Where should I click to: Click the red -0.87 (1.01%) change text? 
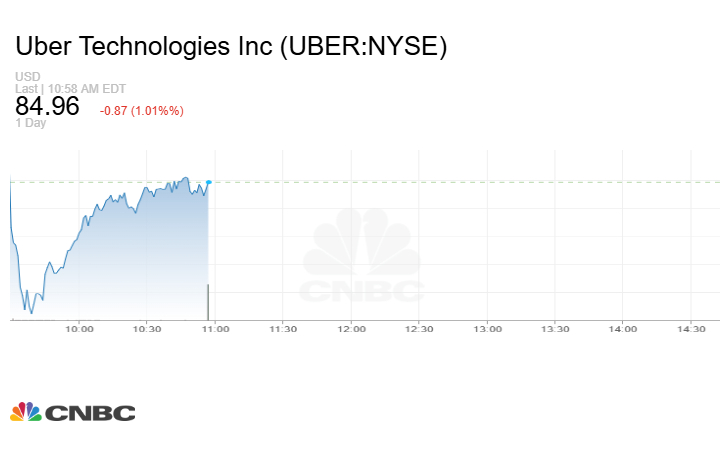(141, 110)
